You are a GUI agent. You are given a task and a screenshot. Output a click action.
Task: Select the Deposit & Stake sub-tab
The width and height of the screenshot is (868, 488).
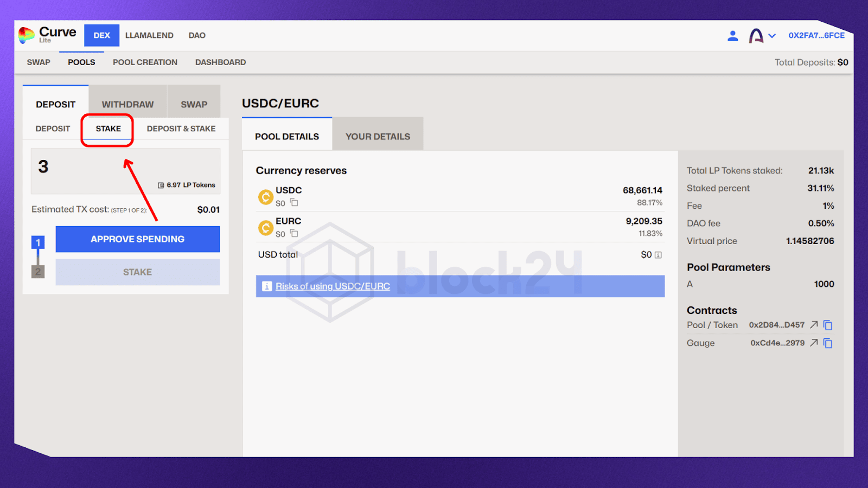point(181,129)
